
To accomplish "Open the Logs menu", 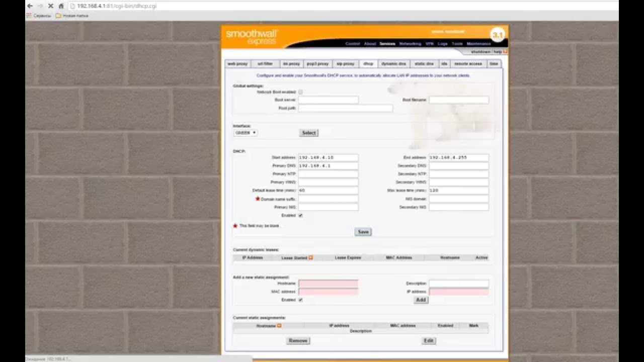I will (443, 44).
